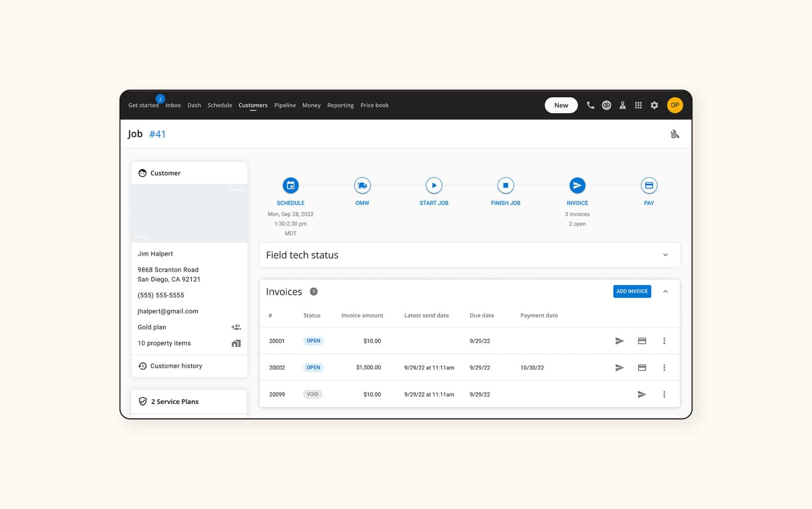
Task: Click the Pay card step icon
Action: tap(649, 185)
